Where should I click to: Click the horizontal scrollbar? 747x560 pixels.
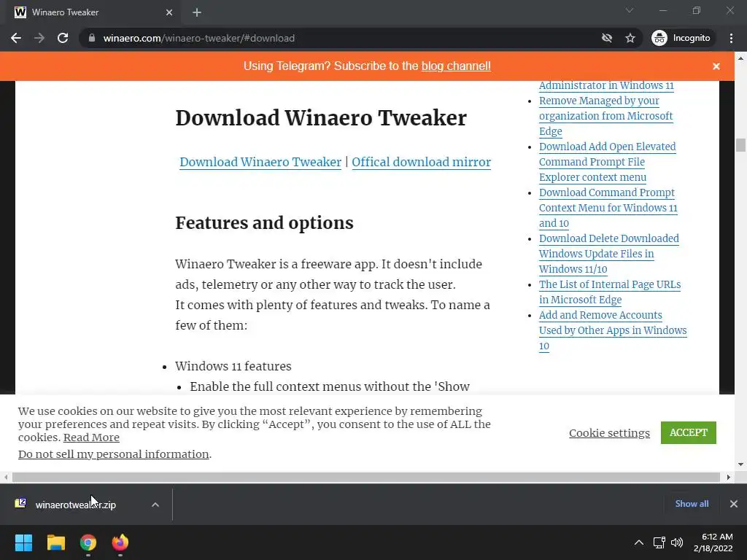(366, 477)
